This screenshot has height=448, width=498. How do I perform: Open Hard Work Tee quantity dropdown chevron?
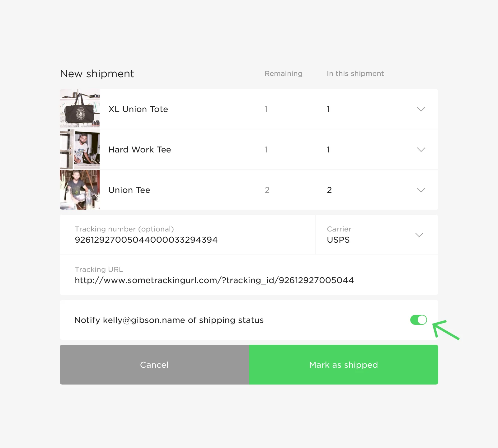pos(421,150)
